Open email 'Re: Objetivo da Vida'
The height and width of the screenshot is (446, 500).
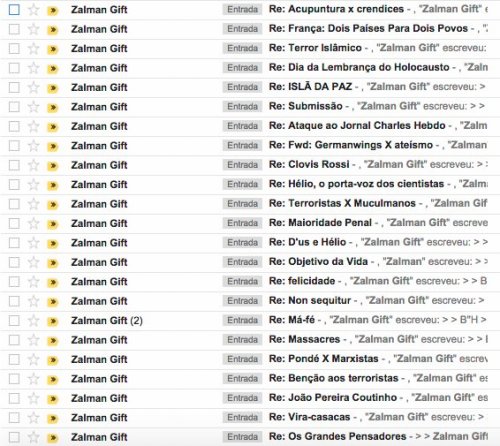[x=318, y=262]
